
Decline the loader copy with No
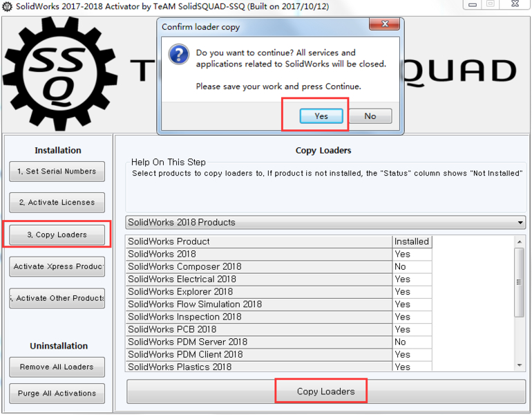(370, 116)
